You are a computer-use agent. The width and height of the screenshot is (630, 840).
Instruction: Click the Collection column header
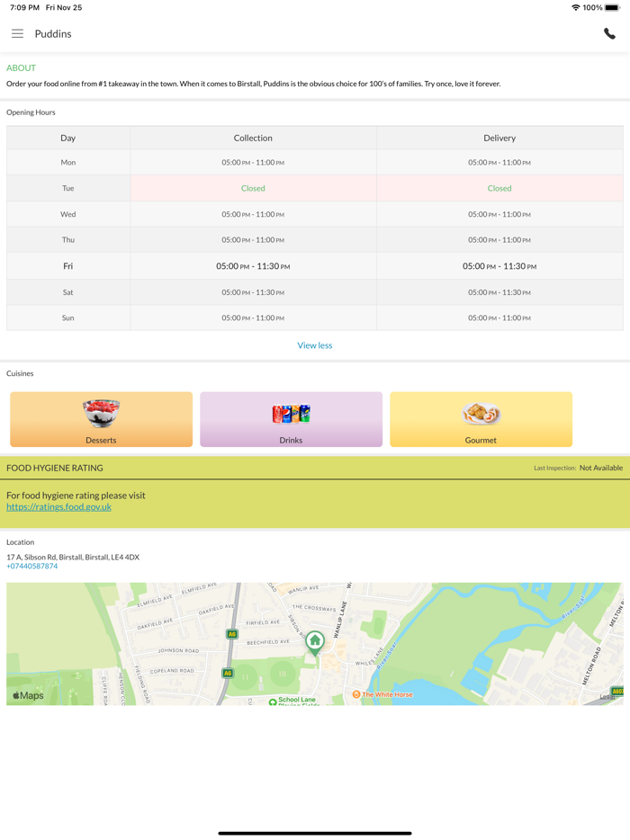coord(253,139)
